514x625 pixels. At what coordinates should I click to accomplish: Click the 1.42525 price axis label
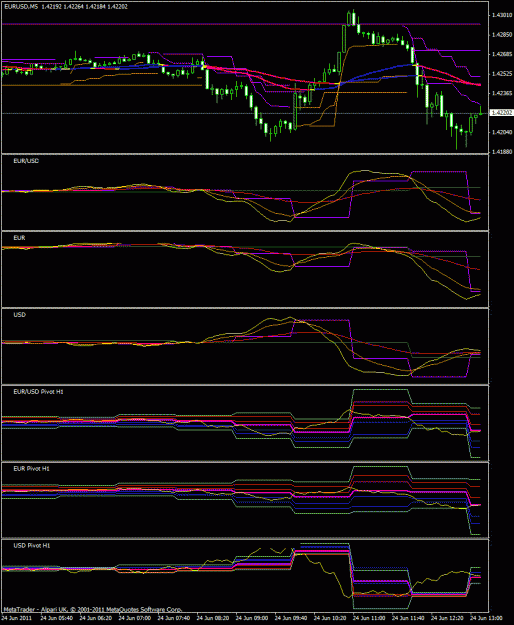click(502, 74)
